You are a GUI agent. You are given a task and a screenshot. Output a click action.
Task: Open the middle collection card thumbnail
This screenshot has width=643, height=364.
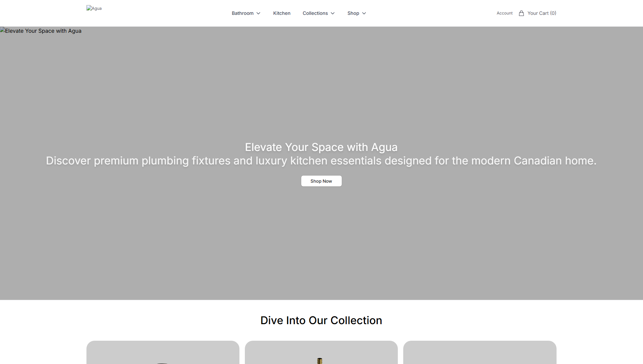click(321, 352)
